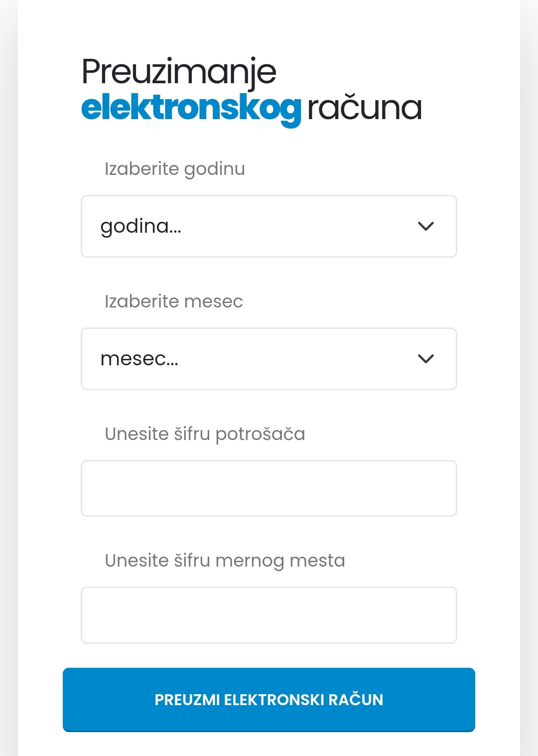Click the 'mesec...' placeholder text
Viewport: 538px width, 756px height.
[139, 359]
